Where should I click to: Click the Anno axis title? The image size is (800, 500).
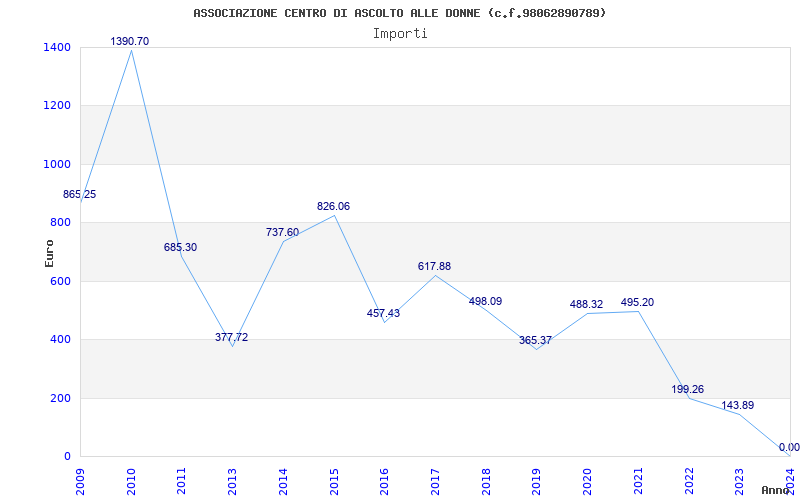[x=775, y=490]
